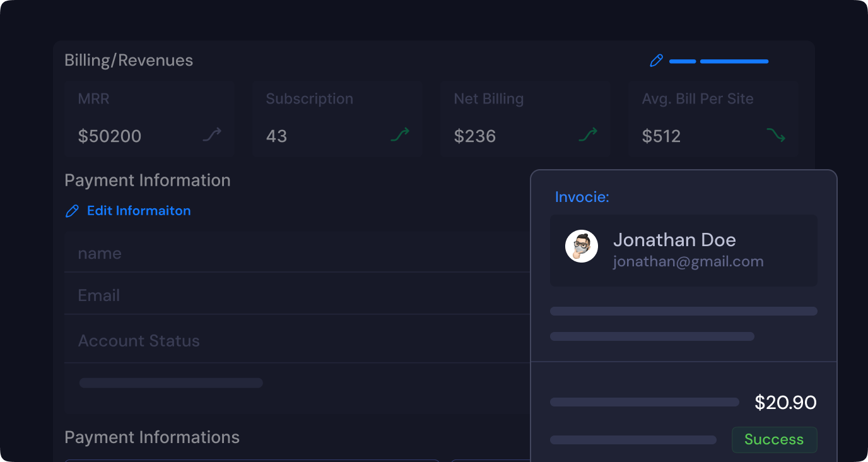Click the Subscription green upward trend icon
868x462 pixels.
(400, 134)
